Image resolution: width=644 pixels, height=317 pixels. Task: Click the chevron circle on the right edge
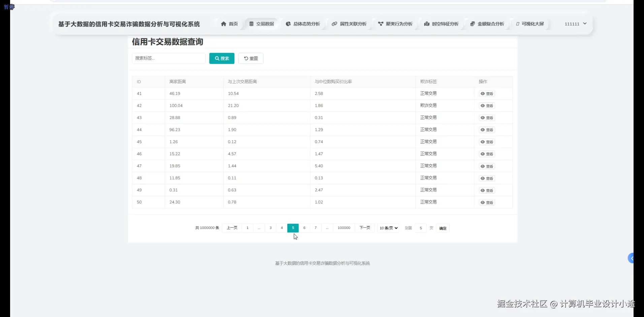click(x=631, y=258)
